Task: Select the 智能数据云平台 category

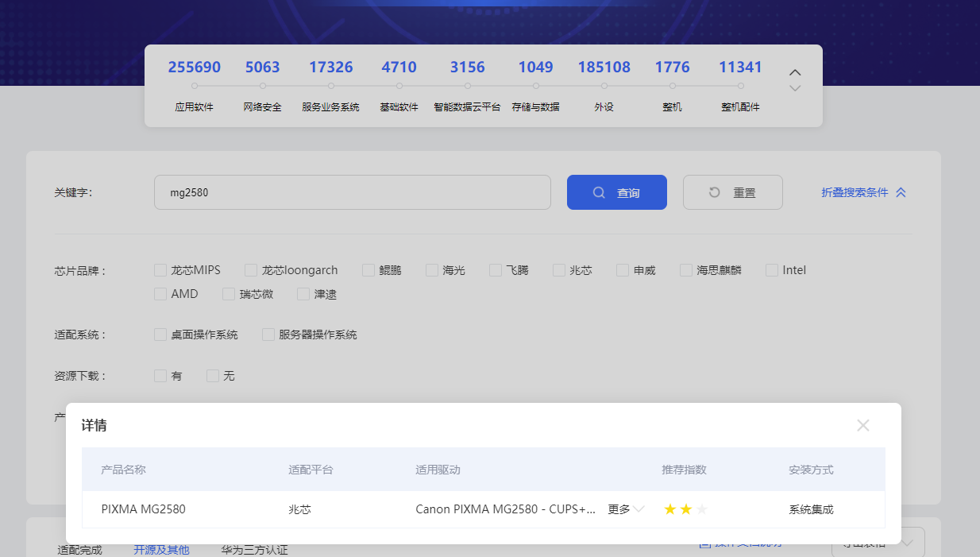Action: (468, 106)
